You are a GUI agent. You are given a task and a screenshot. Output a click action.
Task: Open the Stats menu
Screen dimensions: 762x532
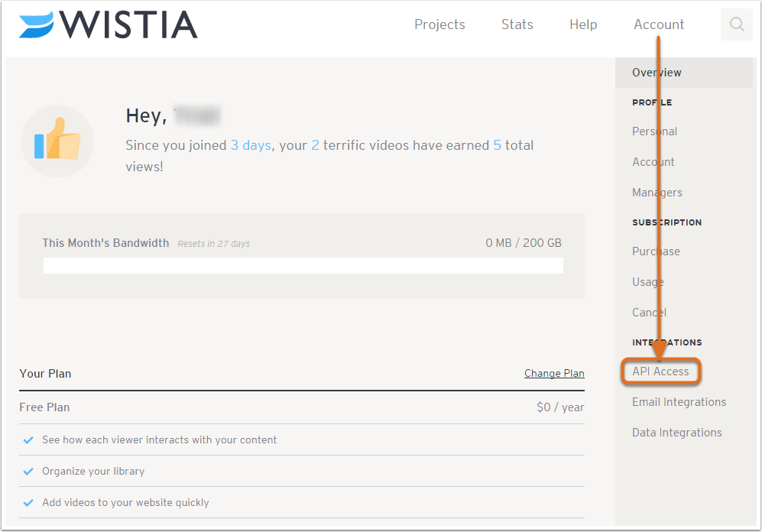[x=517, y=24]
